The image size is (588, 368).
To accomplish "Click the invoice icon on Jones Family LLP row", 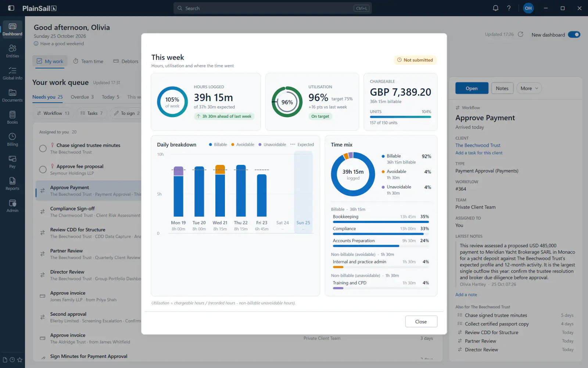I will click(x=43, y=296).
